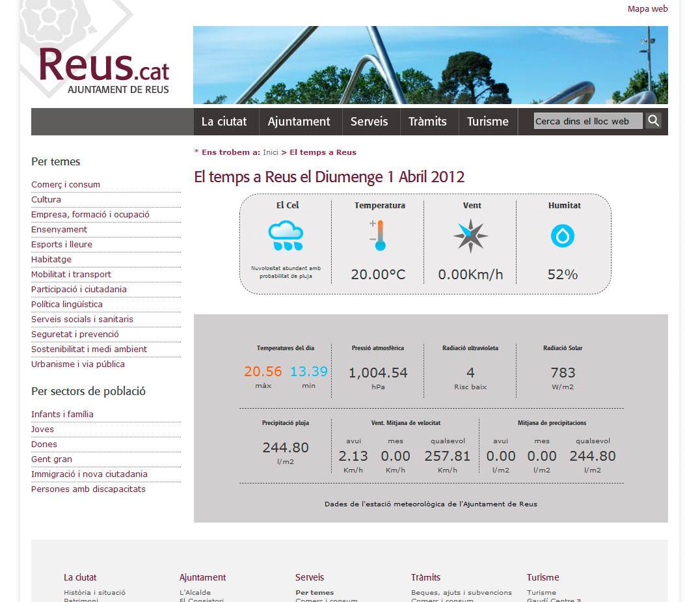Click the magnifying glass search button
700x602 pixels.
[x=653, y=121]
